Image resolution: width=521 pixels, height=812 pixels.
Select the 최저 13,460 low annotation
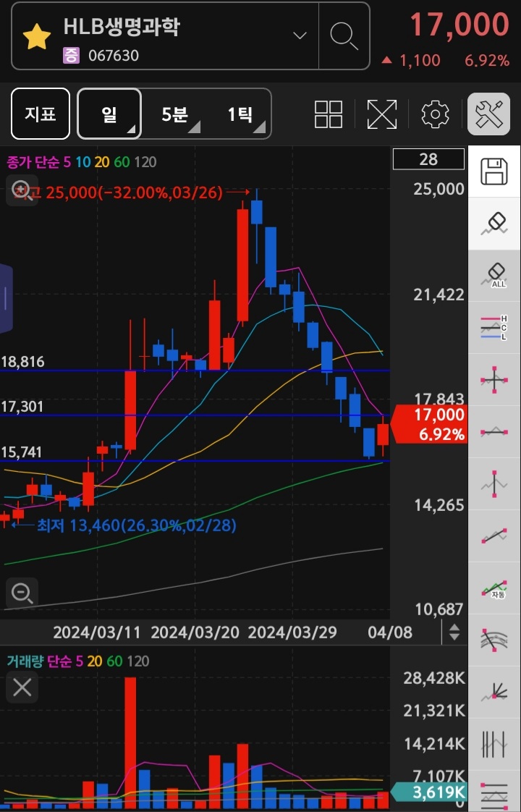pos(136,525)
